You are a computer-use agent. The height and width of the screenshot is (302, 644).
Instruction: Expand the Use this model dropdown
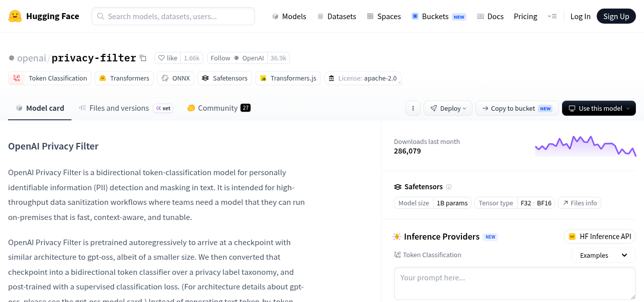tap(599, 108)
